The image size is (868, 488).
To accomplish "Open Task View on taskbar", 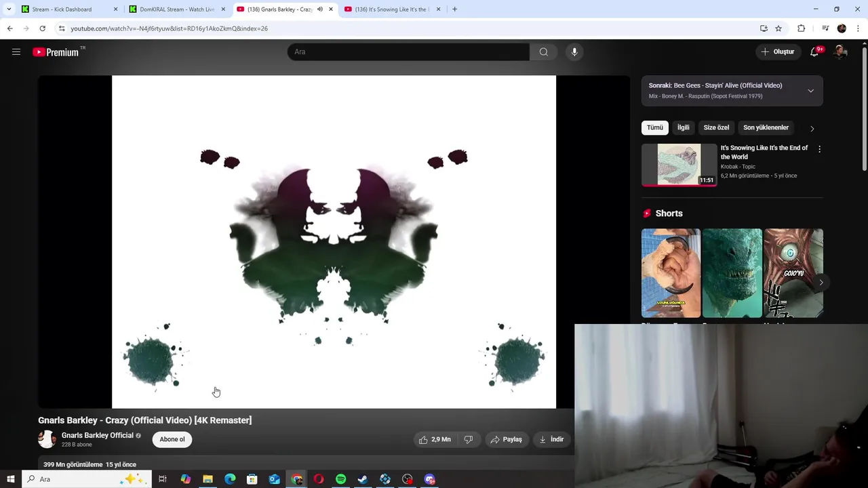I will click(163, 479).
